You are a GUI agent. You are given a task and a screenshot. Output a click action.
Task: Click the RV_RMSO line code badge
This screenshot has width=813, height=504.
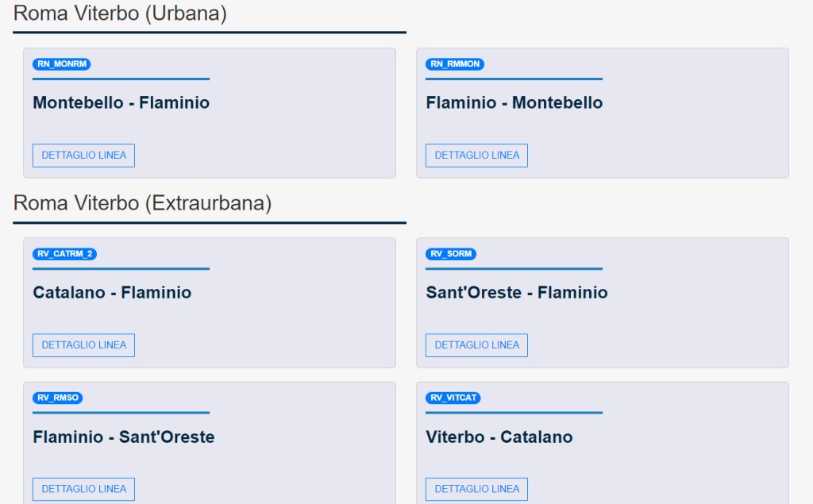pos(57,398)
